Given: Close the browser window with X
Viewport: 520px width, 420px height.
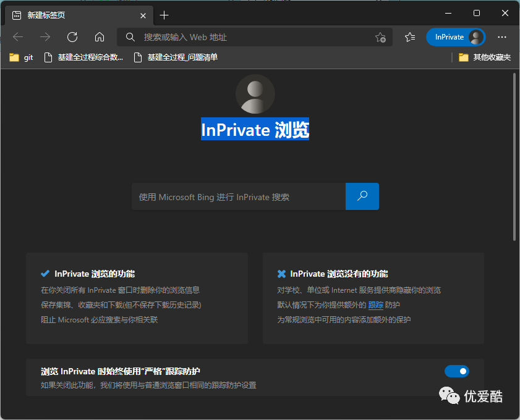Looking at the screenshot, I should [505, 13].
